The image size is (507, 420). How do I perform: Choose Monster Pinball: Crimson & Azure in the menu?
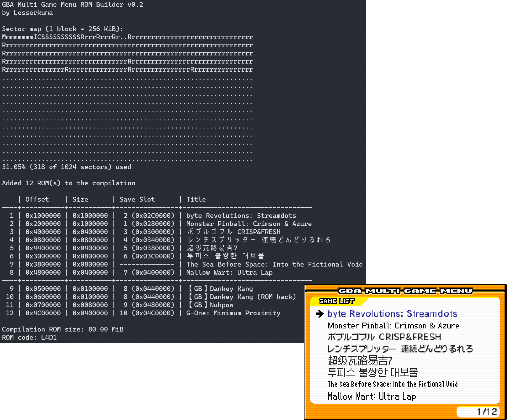(393, 326)
